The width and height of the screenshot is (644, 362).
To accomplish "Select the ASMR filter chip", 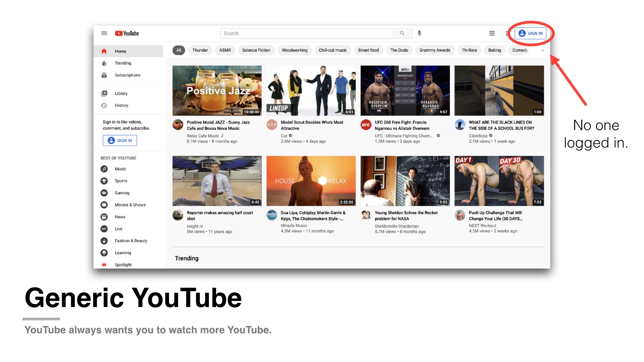I will click(x=225, y=50).
